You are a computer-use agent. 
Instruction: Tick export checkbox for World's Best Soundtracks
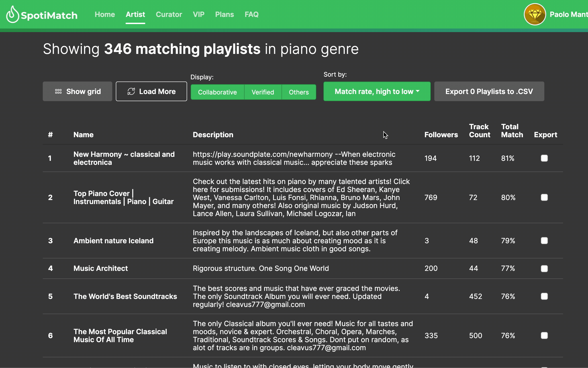pos(544,296)
